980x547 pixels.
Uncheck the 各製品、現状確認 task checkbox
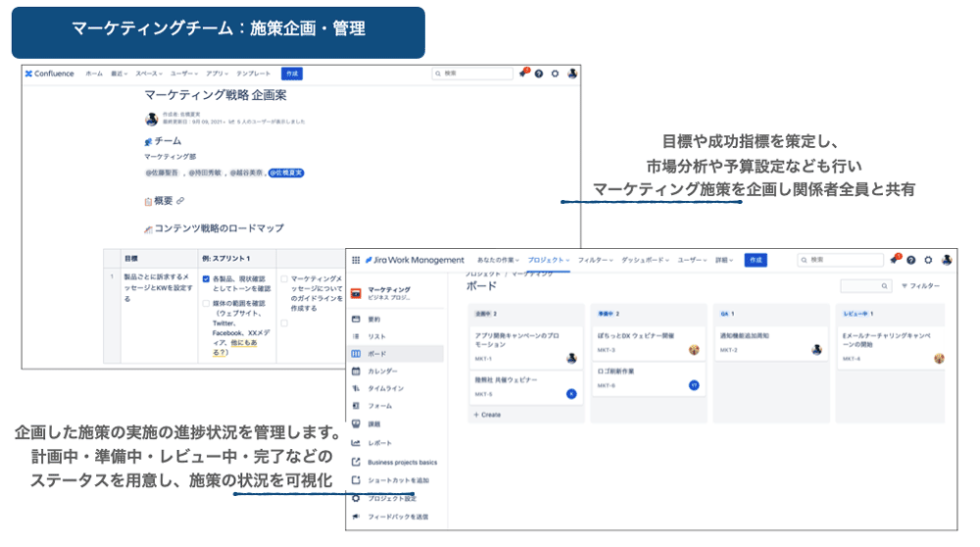point(206,278)
